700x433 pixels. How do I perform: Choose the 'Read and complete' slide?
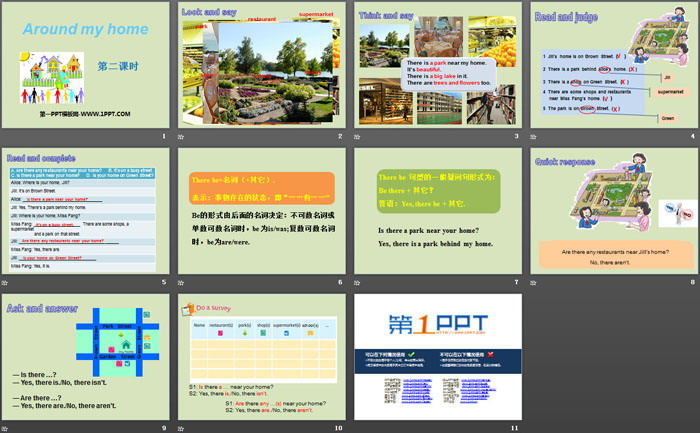[x=85, y=210]
